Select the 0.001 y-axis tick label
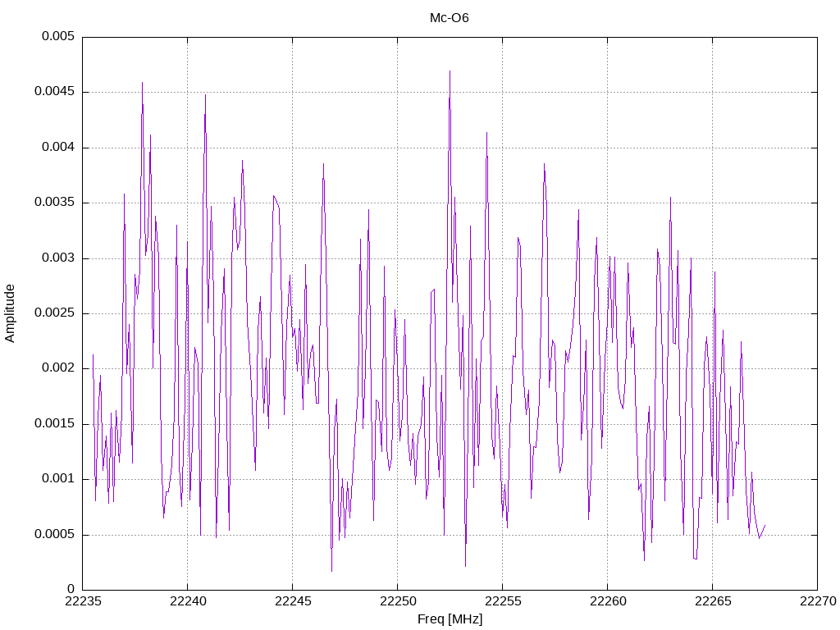840x630 pixels. [58, 479]
